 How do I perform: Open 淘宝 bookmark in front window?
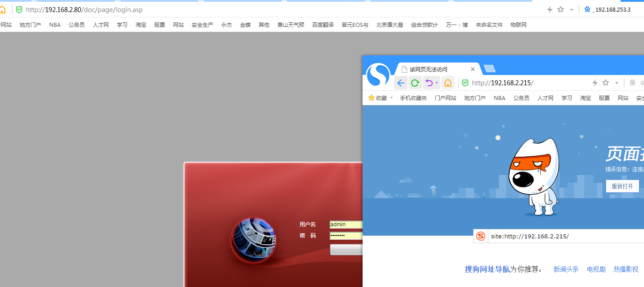point(586,98)
